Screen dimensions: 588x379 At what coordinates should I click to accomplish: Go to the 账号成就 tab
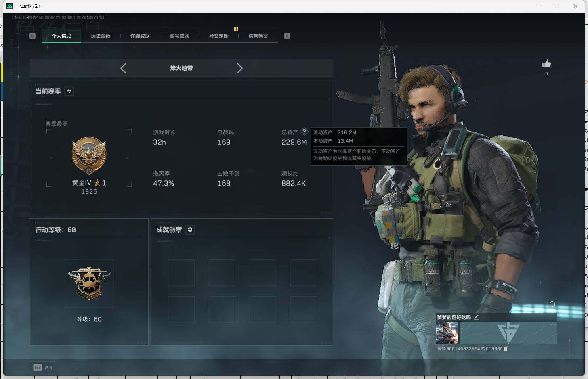(179, 36)
